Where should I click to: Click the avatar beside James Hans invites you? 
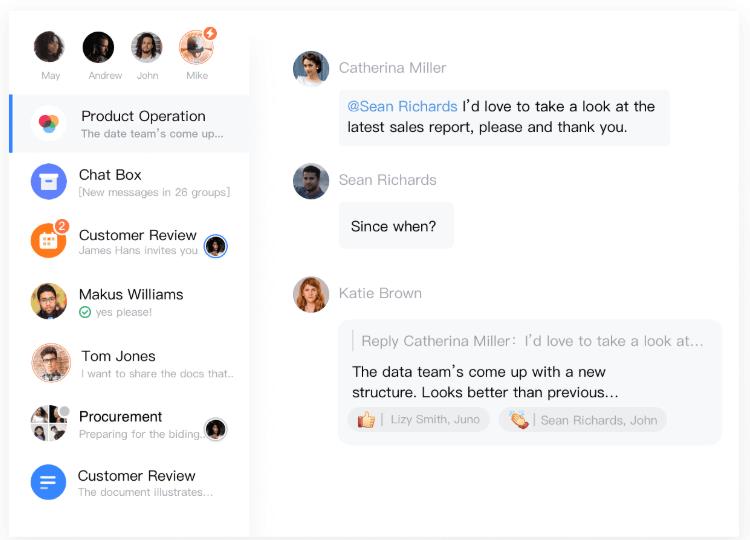pyautogui.click(x=216, y=246)
